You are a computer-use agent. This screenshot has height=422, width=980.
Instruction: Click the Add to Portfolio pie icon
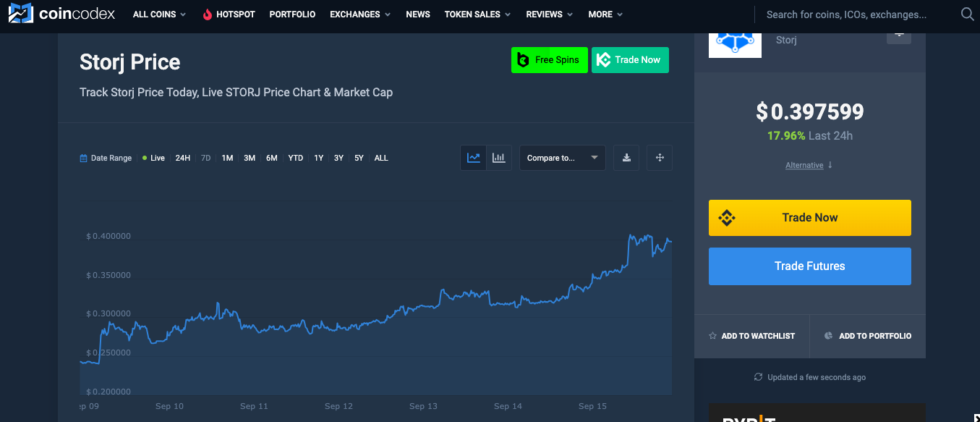[x=829, y=336]
